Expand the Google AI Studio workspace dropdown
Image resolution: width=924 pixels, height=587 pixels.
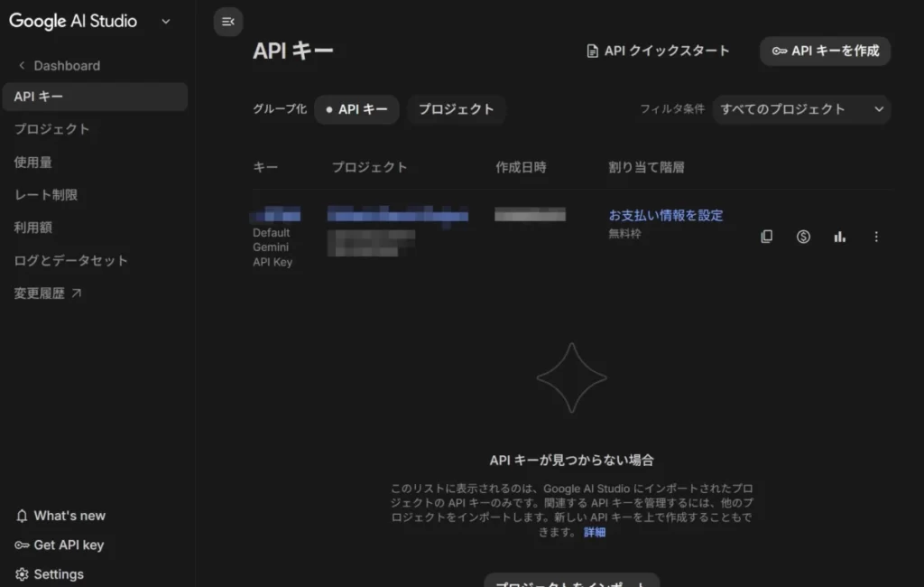pos(165,21)
